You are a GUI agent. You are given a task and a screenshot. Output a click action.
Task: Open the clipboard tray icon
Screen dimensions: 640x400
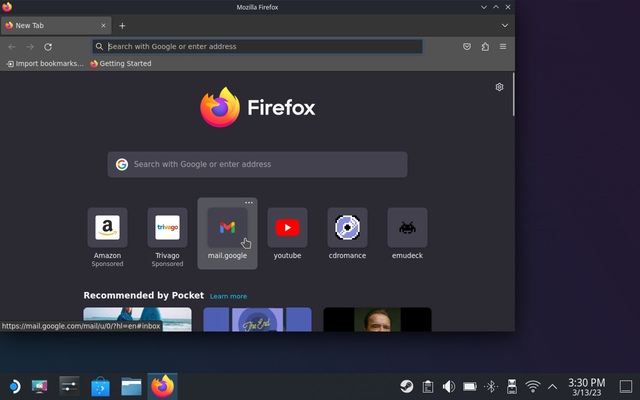(x=428, y=386)
